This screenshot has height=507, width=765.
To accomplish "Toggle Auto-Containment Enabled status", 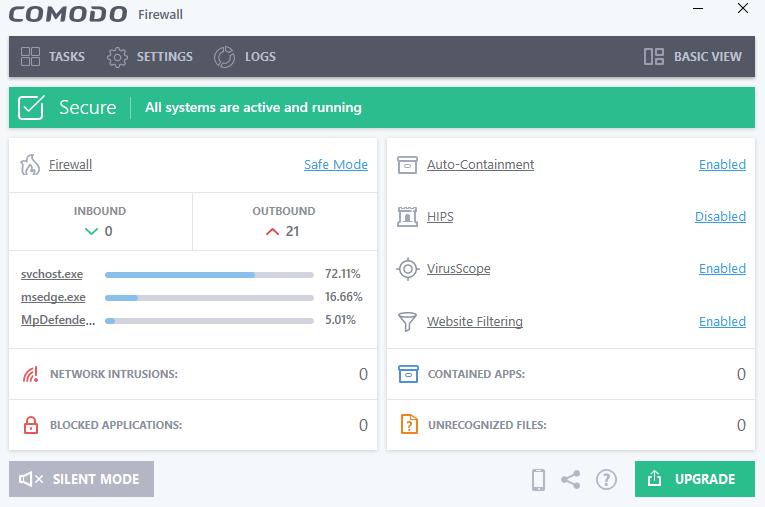I will point(722,165).
